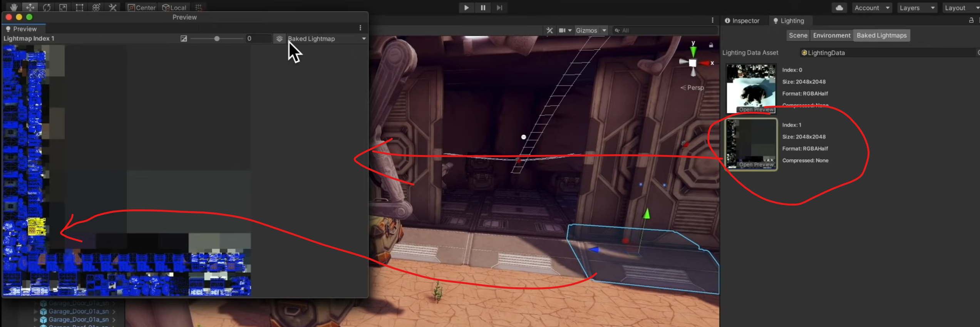Image resolution: width=980 pixels, height=327 pixels.
Task: Step one frame forward
Action: point(499,8)
